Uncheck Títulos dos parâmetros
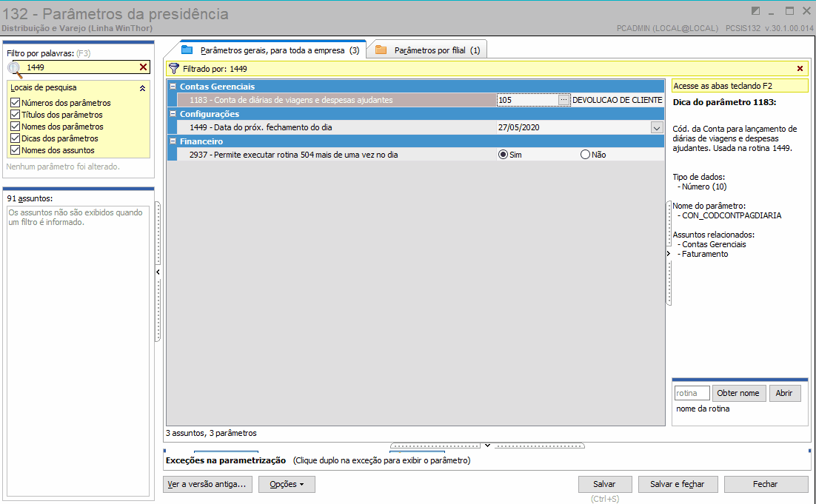Image resolution: width=816 pixels, height=504 pixels. [15, 115]
